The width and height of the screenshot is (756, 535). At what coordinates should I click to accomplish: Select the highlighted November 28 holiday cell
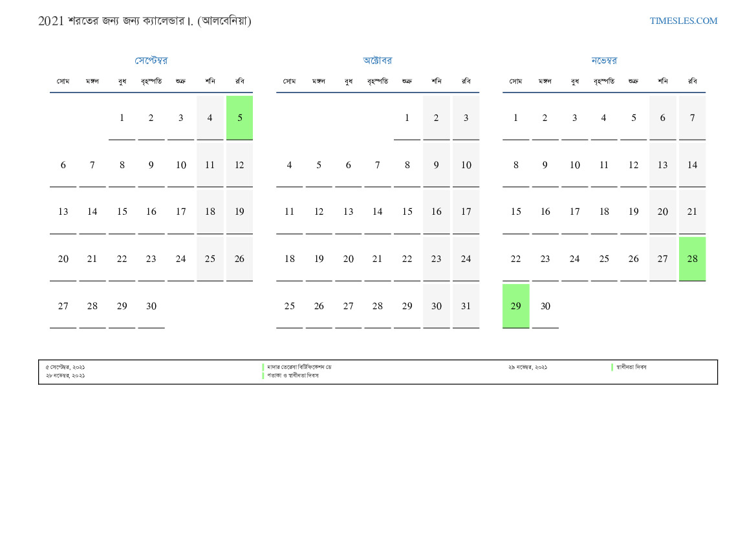tap(693, 259)
